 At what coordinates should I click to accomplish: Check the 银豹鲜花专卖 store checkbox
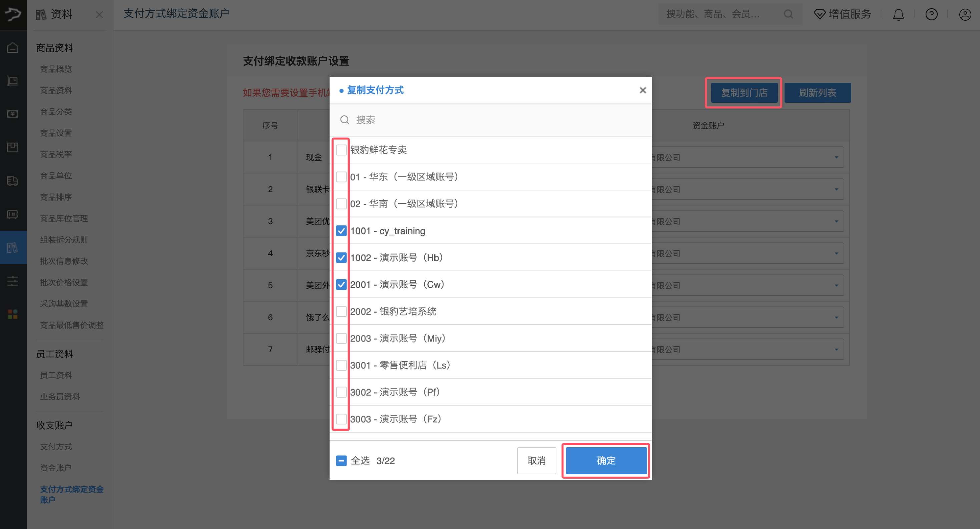click(x=341, y=150)
